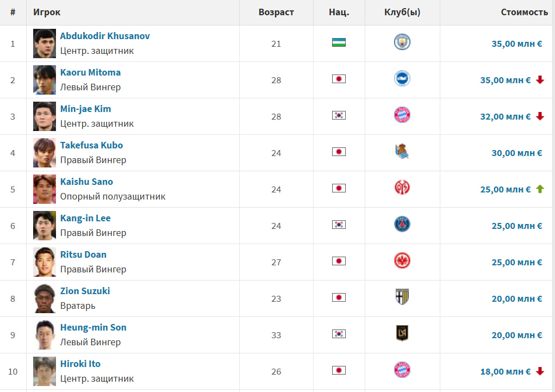Click the Parma club crest
Screen dimensions: 555x392
(x=402, y=297)
